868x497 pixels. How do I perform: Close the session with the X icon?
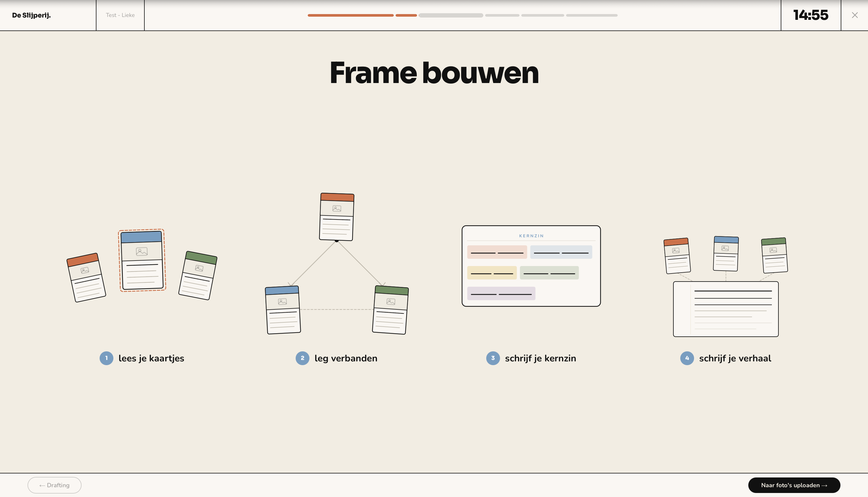click(855, 15)
